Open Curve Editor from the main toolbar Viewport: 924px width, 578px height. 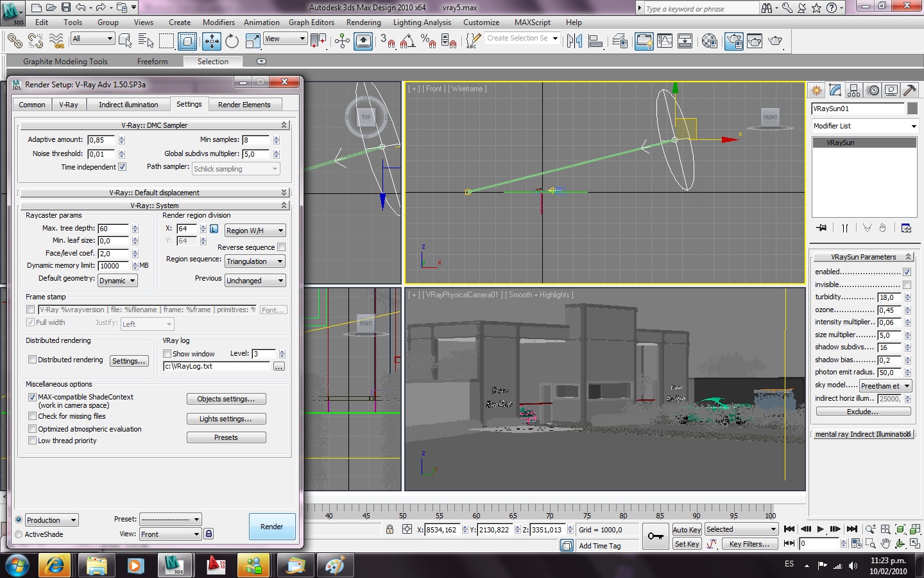click(665, 42)
